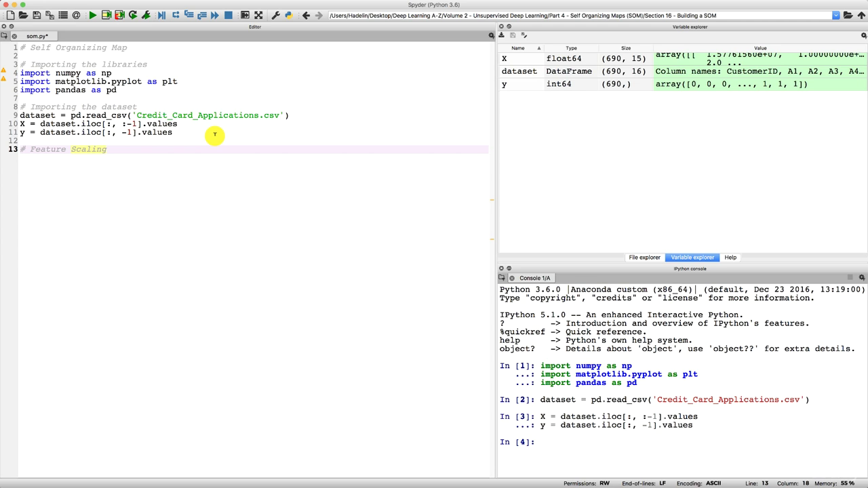
Task: Select the Console 1/A tab
Action: tap(534, 278)
